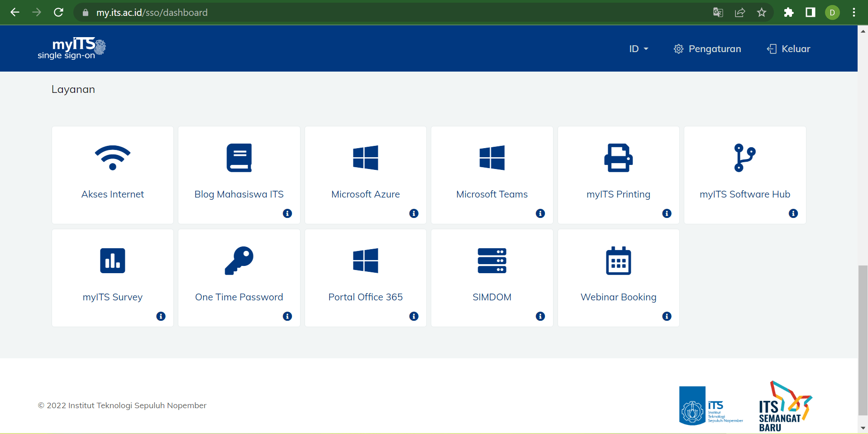
Task: Click the Microsoft Teams label
Action: click(491, 194)
